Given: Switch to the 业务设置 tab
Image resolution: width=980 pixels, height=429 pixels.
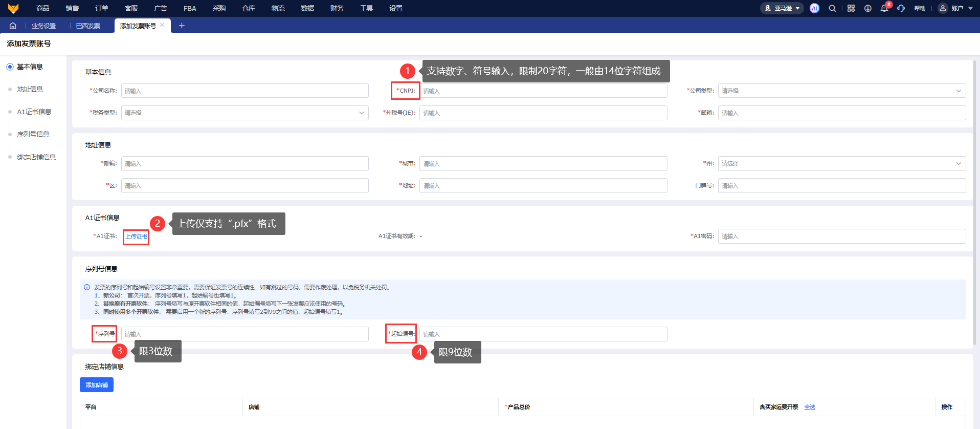Looking at the screenshot, I should [x=44, y=26].
